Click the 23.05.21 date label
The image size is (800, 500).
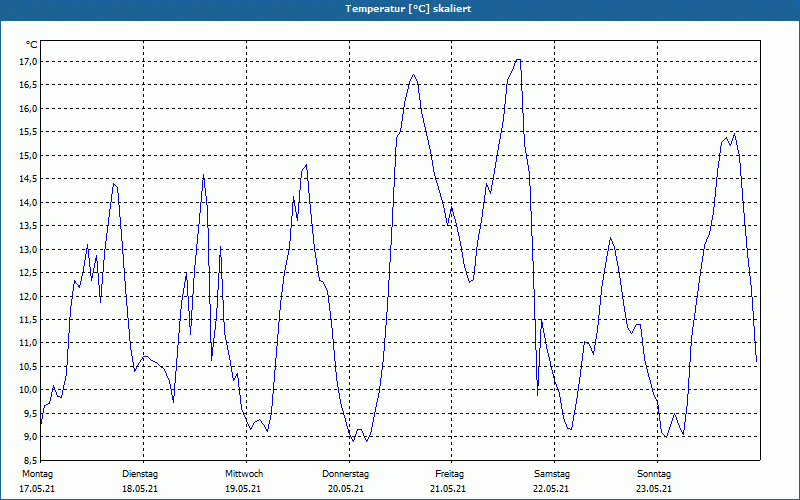[x=654, y=489]
